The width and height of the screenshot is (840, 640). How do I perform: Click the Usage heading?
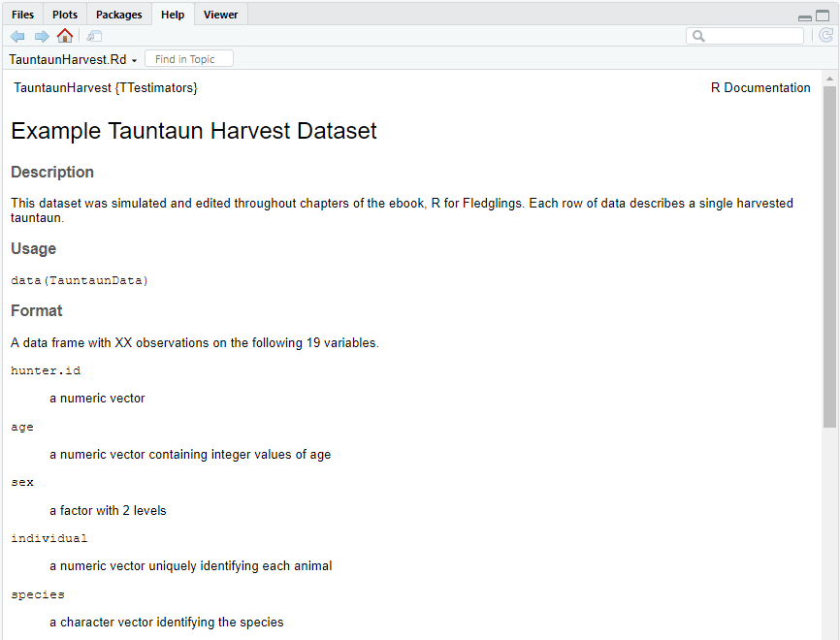pyautogui.click(x=33, y=248)
